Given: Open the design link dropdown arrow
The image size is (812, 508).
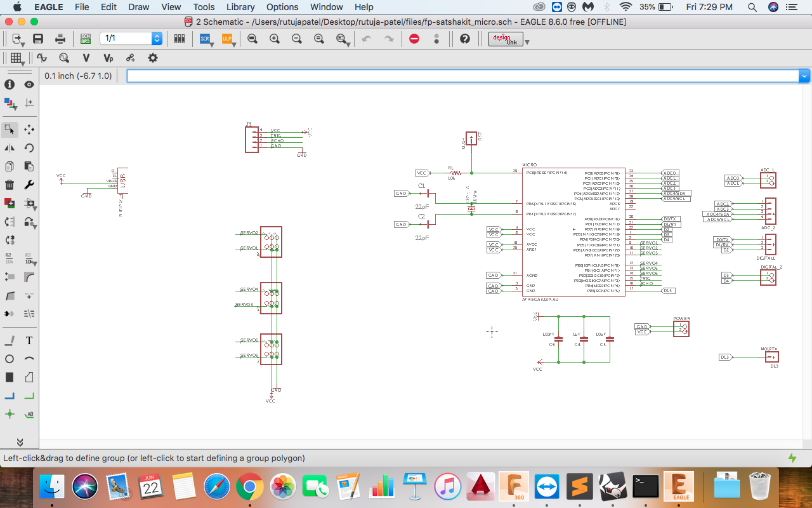Looking at the screenshot, I should (x=527, y=42).
